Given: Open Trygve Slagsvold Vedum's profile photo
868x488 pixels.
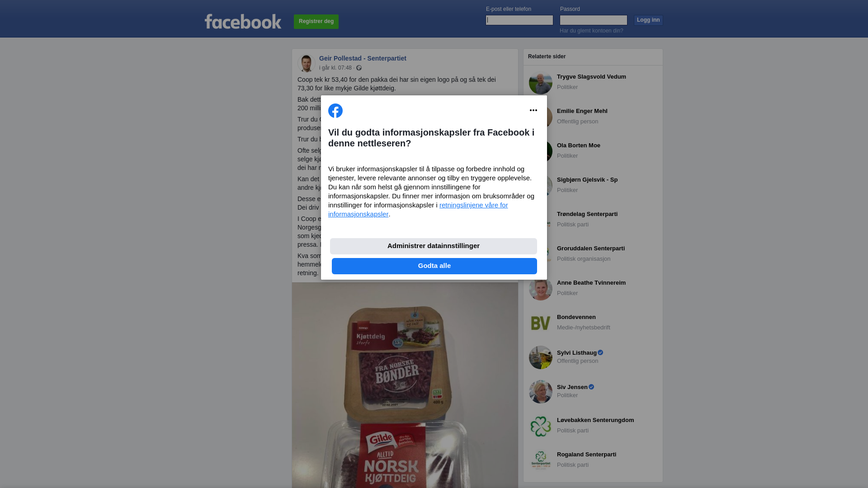Looking at the screenshot, I should pos(541,83).
